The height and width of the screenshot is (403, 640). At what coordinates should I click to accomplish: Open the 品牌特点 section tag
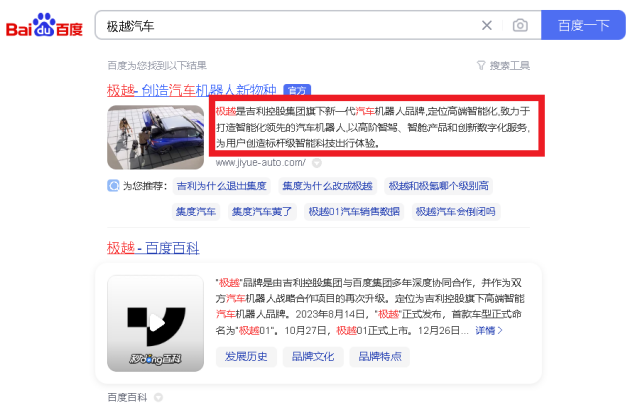[x=380, y=356]
